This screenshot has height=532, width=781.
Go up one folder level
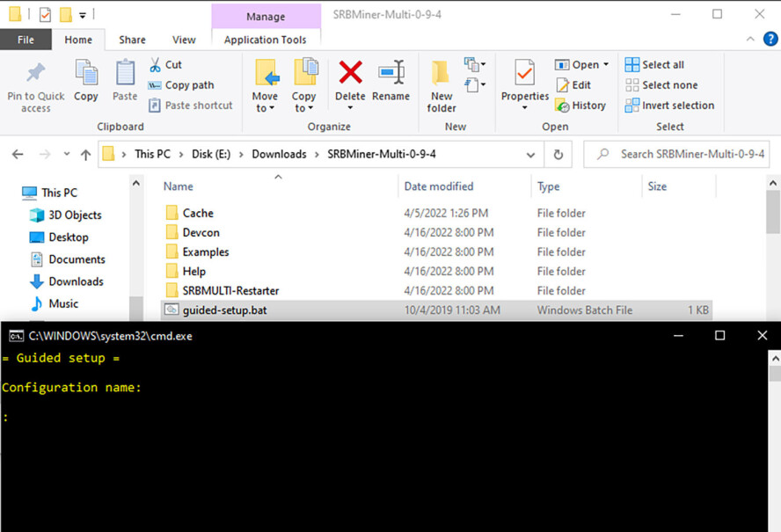tap(85, 155)
